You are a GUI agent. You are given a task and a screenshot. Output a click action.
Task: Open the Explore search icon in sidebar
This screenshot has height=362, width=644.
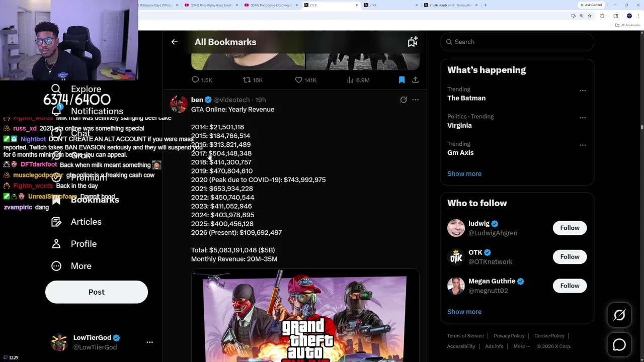click(56, 89)
